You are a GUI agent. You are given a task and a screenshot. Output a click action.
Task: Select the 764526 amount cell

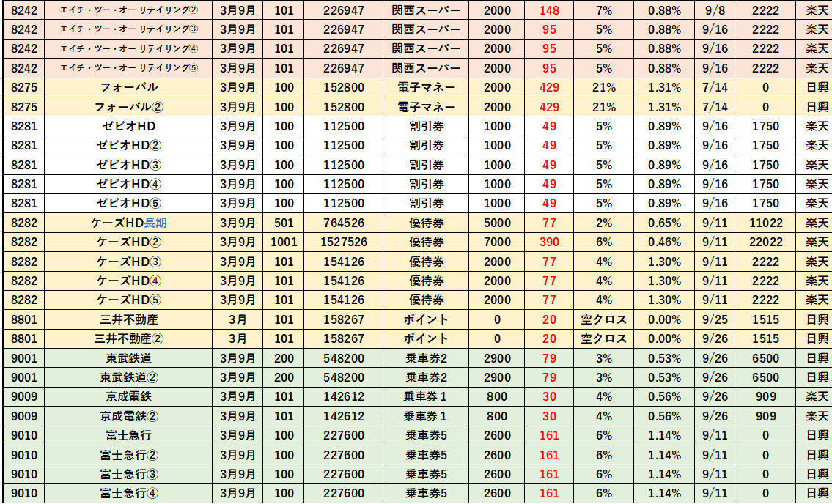tap(344, 223)
